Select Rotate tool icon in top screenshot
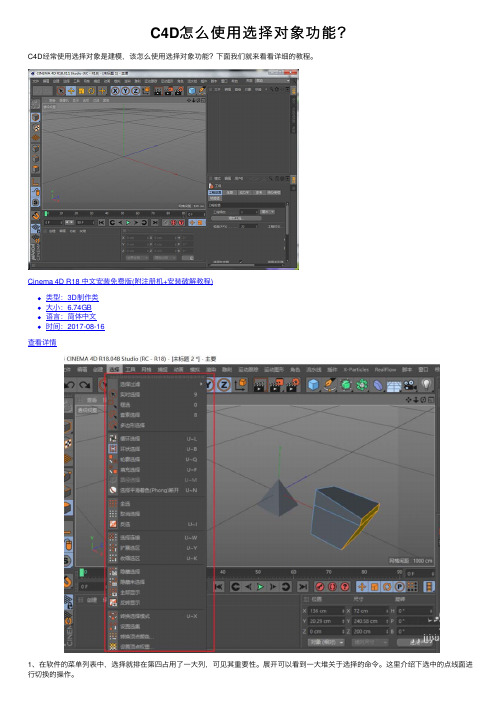Image resolution: width=504 pixels, height=713 pixels. [x=92, y=91]
